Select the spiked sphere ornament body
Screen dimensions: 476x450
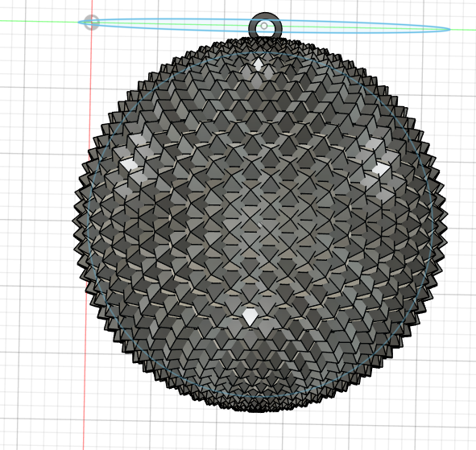tap(260, 225)
